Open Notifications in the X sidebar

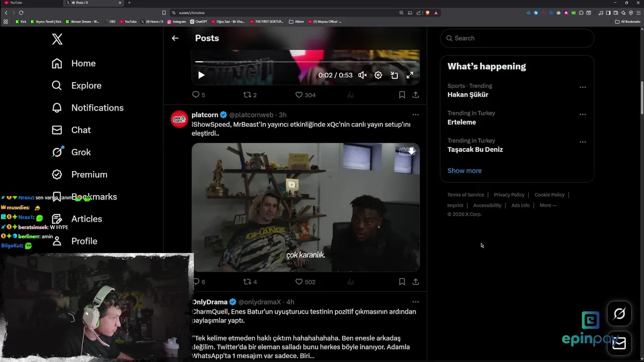[88, 108]
